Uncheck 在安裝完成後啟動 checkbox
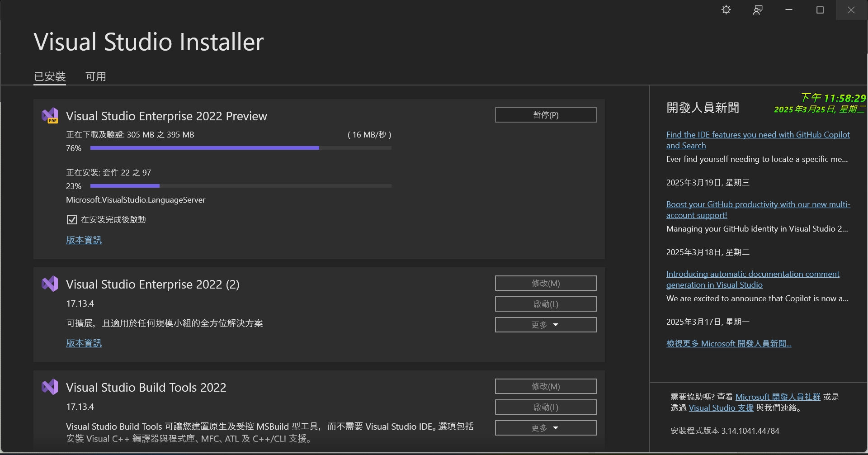 [71, 220]
